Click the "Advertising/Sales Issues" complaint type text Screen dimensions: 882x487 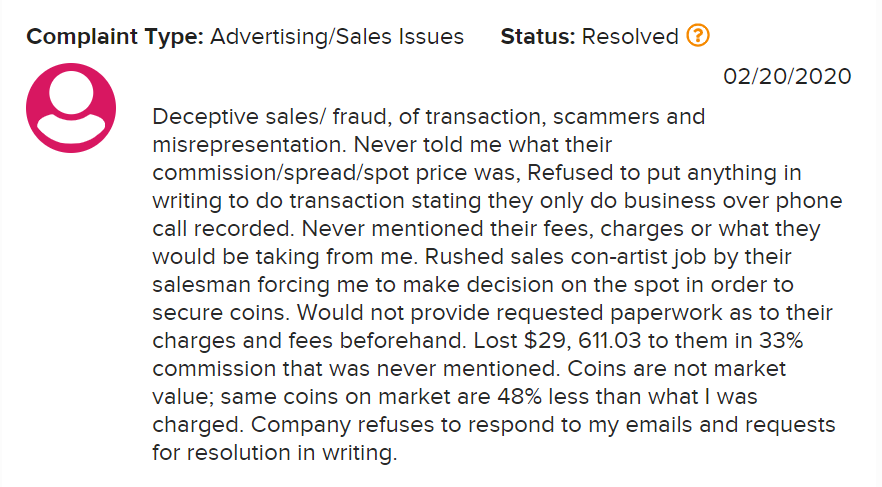click(337, 37)
